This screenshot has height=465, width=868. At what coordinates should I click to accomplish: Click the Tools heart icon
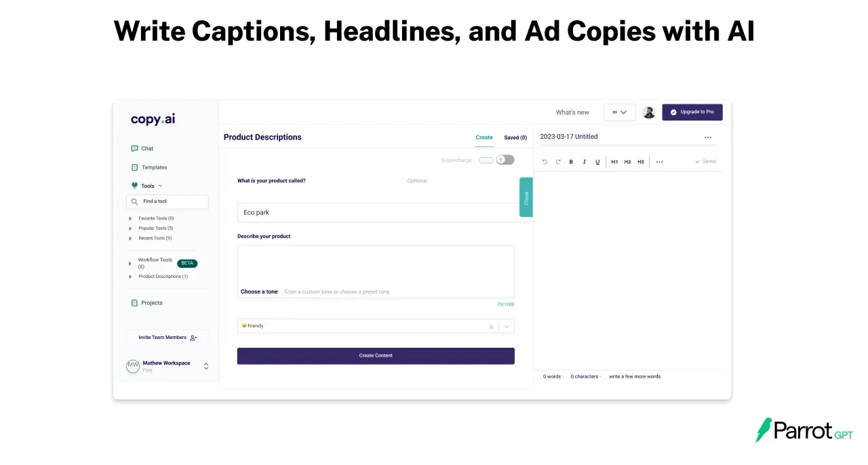(134, 186)
